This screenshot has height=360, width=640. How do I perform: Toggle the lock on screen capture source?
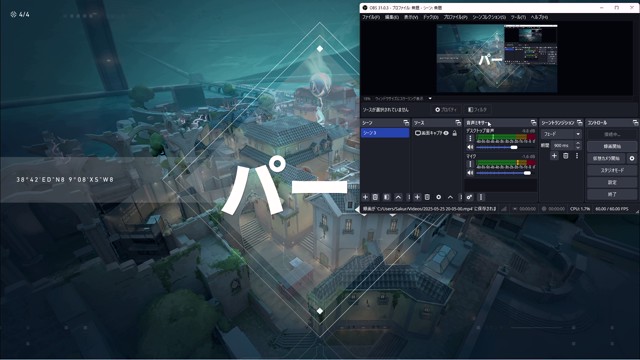455,133
